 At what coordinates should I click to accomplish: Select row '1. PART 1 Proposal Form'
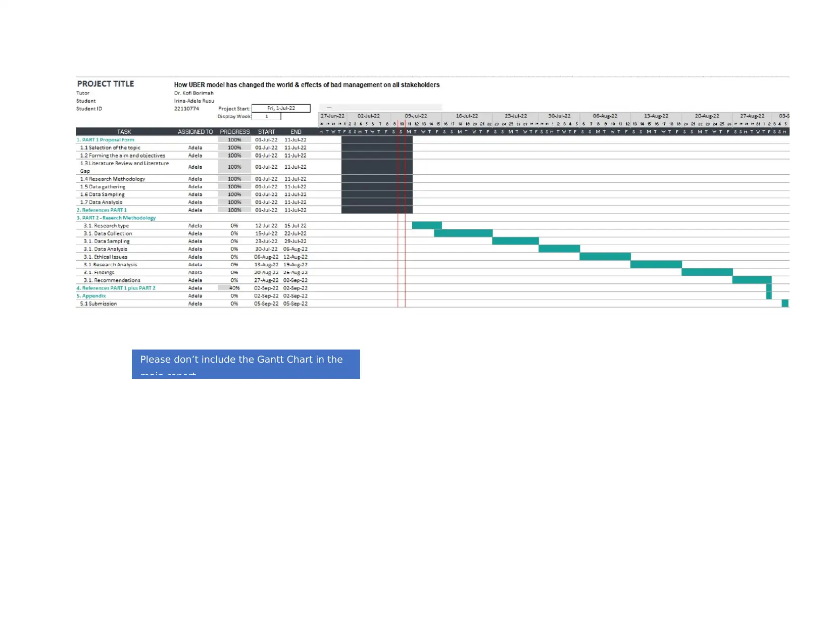point(106,140)
